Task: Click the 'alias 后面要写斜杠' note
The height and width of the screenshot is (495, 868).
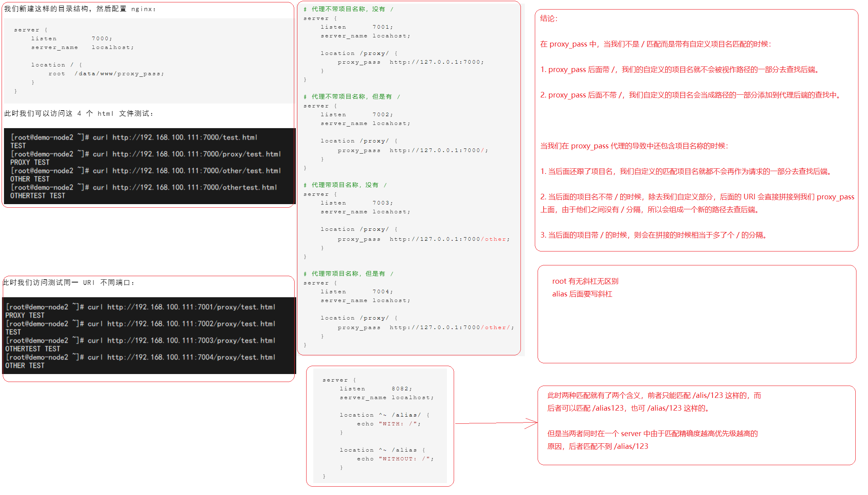Action: pyautogui.click(x=582, y=294)
